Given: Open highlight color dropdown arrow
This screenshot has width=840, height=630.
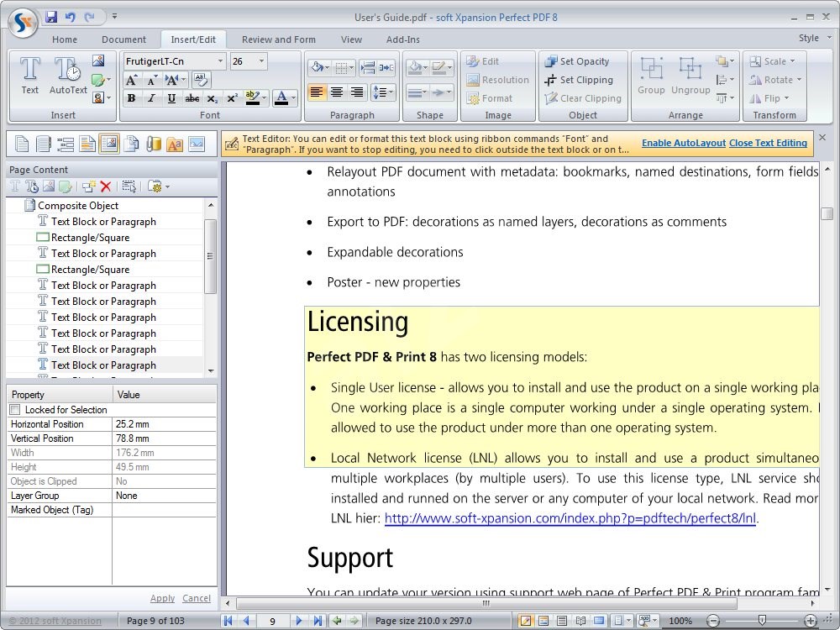Looking at the screenshot, I should [x=264, y=98].
